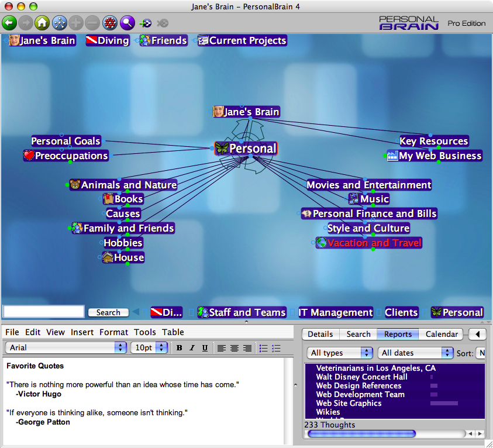This screenshot has width=493, height=448.
Task: Open IT Management in past thoughts
Action: click(x=336, y=312)
